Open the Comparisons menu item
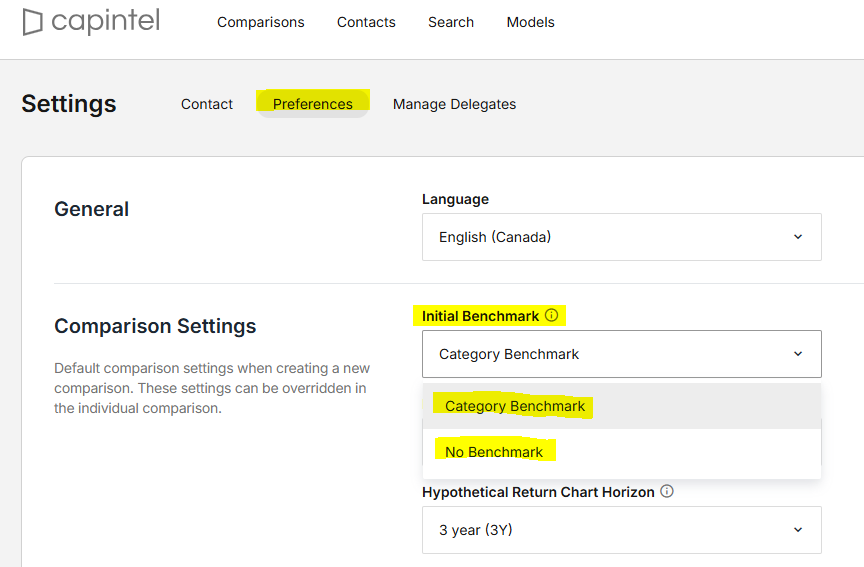This screenshot has height=567, width=864. (261, 22)
